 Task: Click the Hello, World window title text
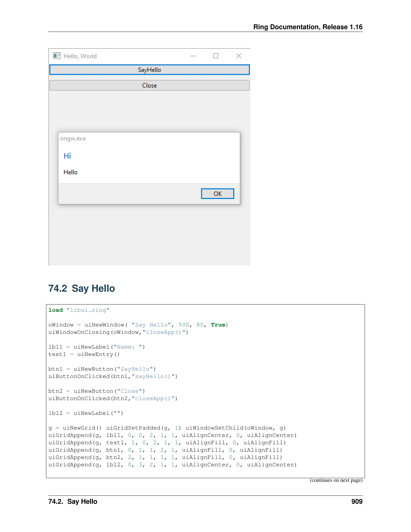click(x=80, y=56)
